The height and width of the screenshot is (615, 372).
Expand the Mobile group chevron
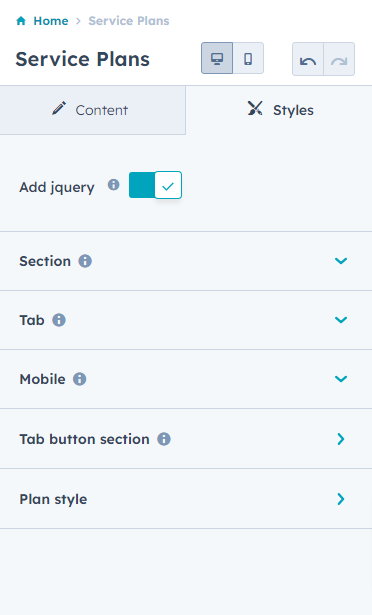[x=341, y=379]
